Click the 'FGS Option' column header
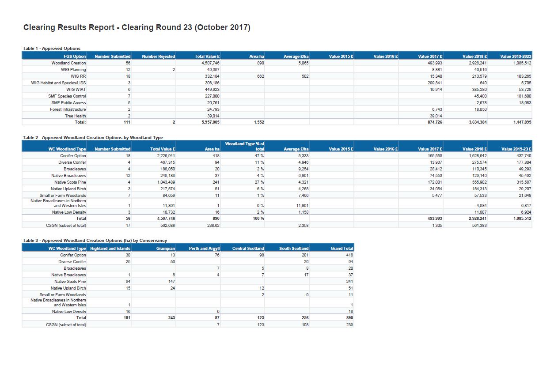The image size is (558, 392). click(x=75, y=56)
